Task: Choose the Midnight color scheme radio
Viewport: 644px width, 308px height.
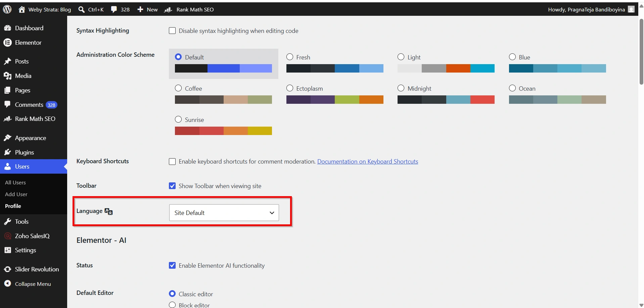Action: [401, 88]
